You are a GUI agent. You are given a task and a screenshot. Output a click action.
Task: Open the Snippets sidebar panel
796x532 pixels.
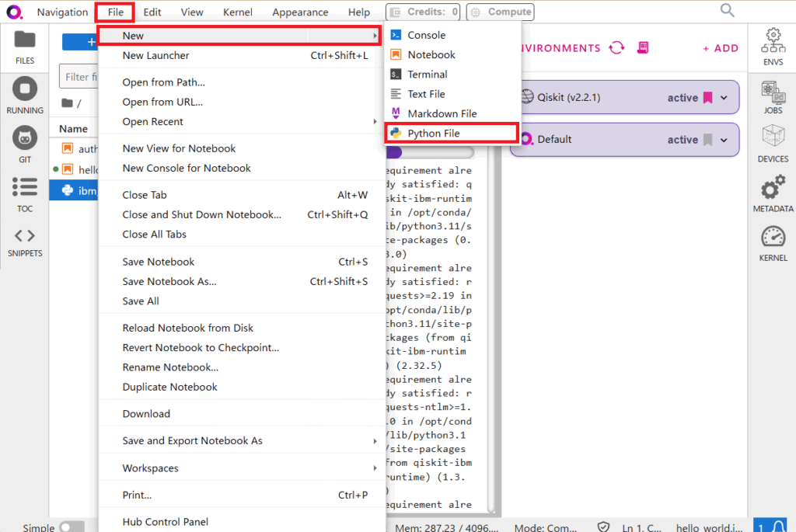point(25,242)
